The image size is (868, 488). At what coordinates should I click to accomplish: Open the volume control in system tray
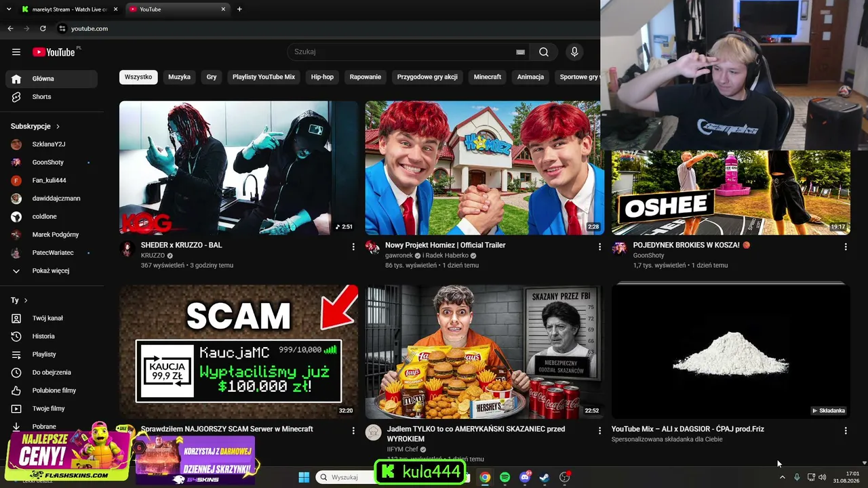pos(823,477)
